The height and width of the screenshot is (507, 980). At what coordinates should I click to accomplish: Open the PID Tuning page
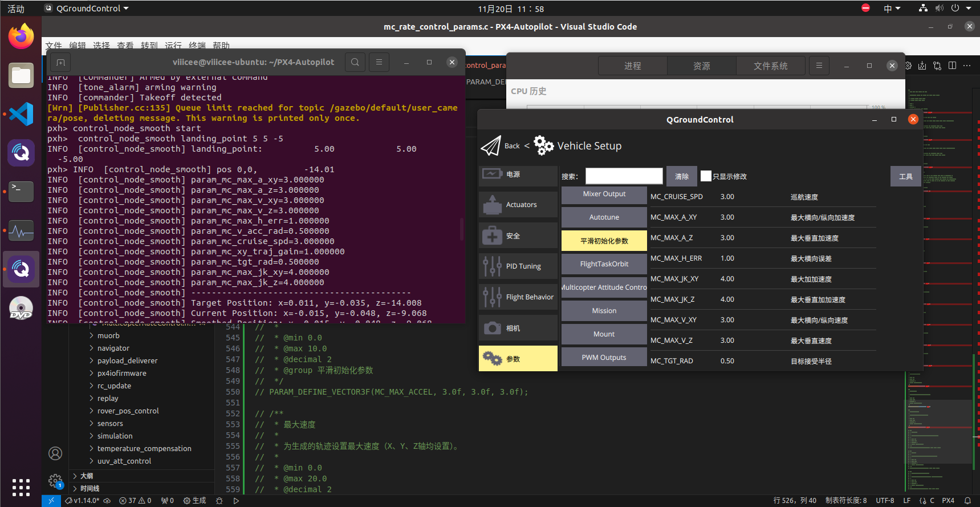point(518,266)
